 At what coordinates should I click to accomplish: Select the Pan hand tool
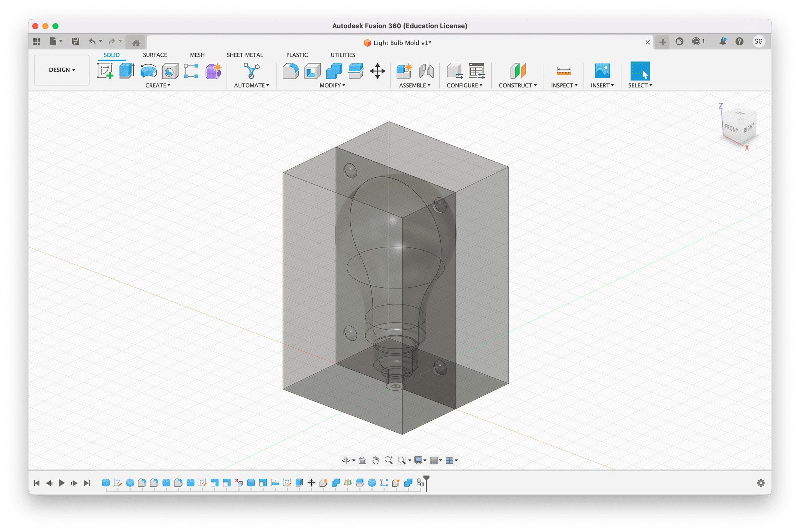tap(375, 461)
